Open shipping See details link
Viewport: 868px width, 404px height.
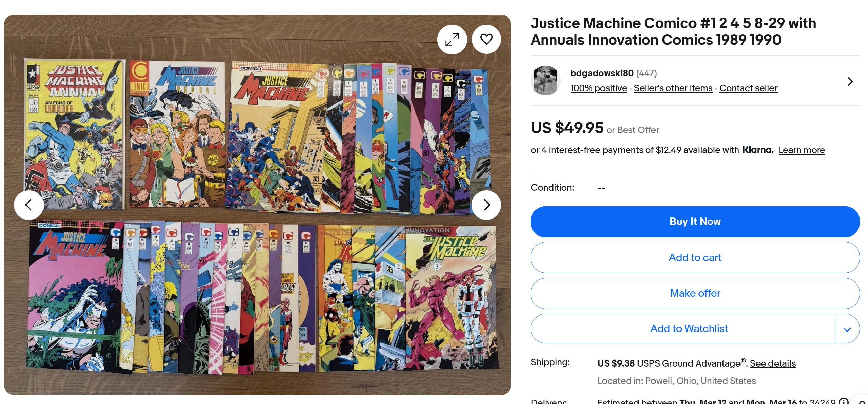(772, 363)
